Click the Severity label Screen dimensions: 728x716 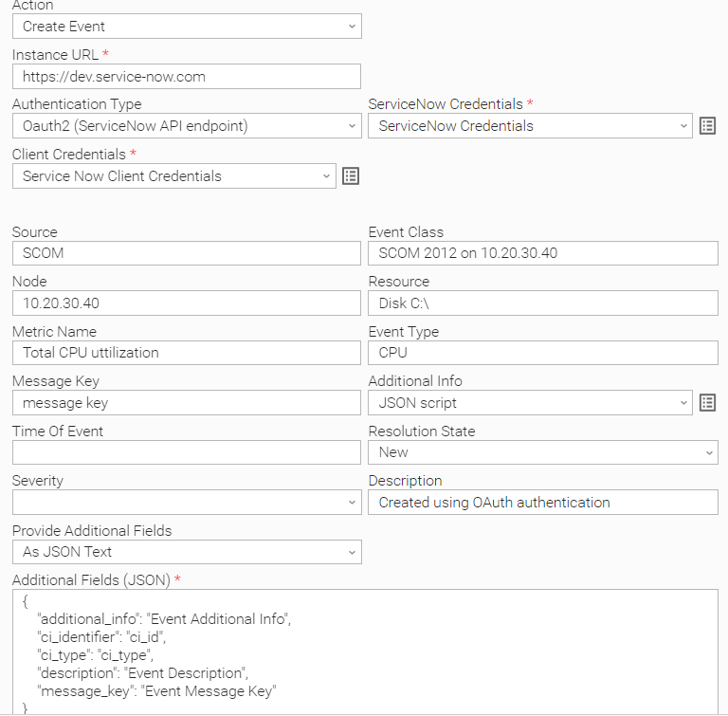(x=38, y=481)
